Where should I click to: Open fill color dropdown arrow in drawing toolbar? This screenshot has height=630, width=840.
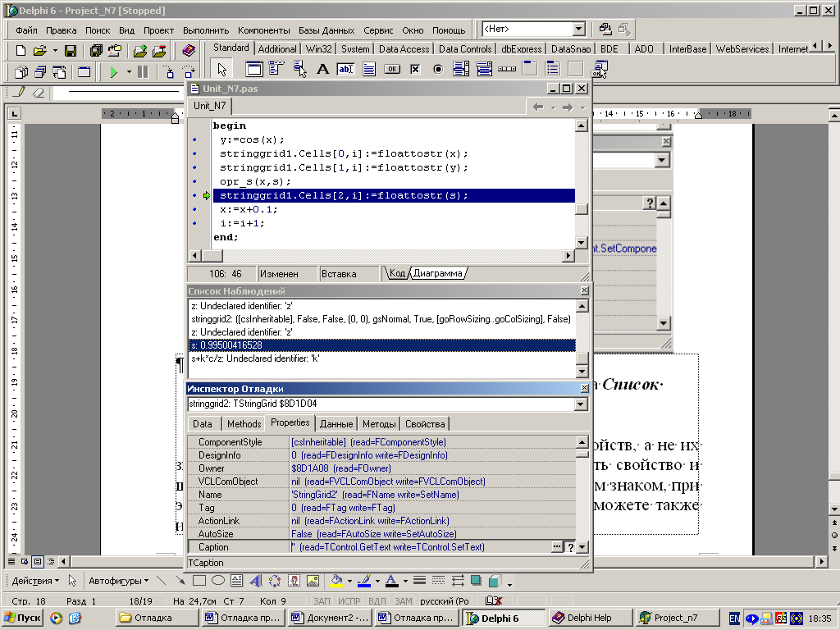(349, 581)
